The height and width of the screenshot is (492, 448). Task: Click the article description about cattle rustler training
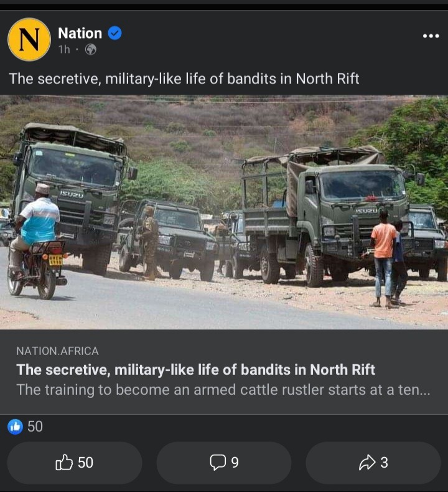pos(223,390)
